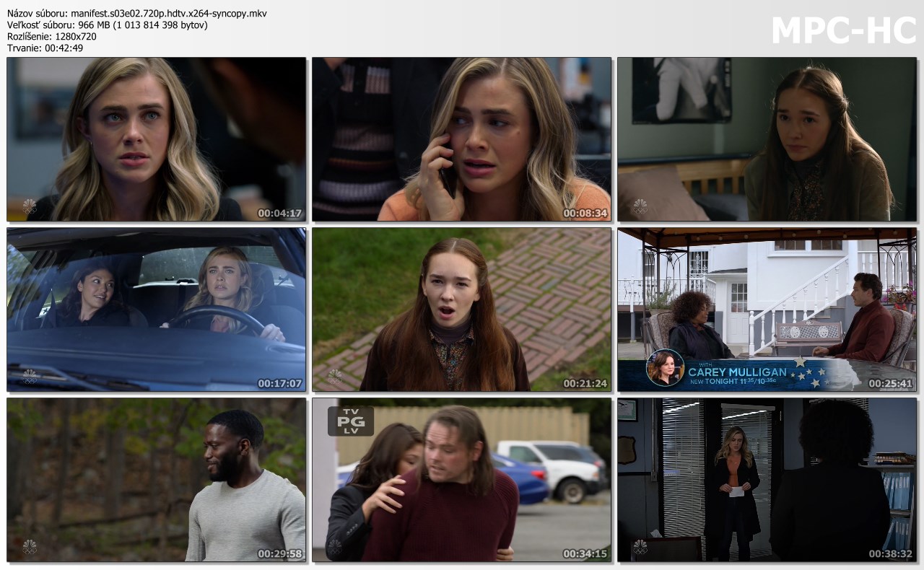The image size is (924, 570).
Task: Click the 00:34:15 timestamp label
Action: 585,554
